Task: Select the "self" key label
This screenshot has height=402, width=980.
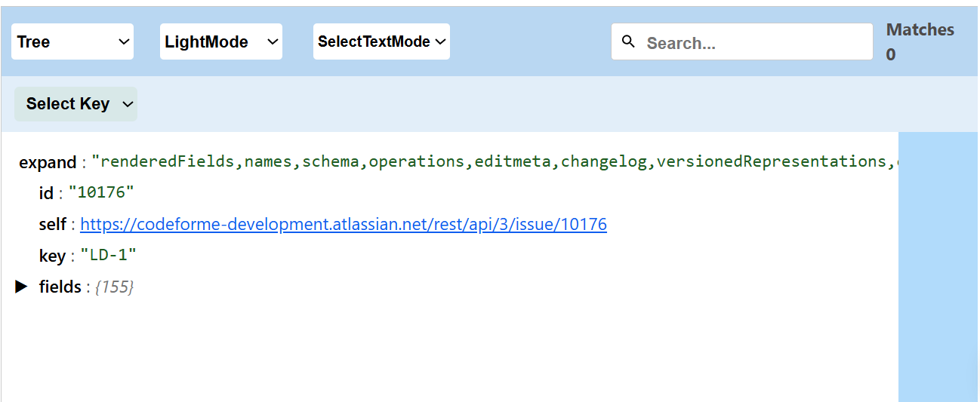Action: 53,225
